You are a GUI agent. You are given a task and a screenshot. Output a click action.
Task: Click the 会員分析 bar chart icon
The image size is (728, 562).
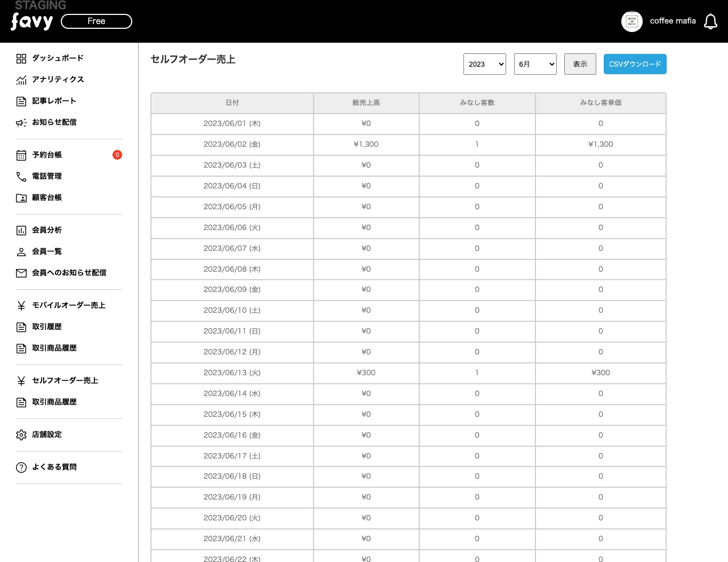click(21, 231)
